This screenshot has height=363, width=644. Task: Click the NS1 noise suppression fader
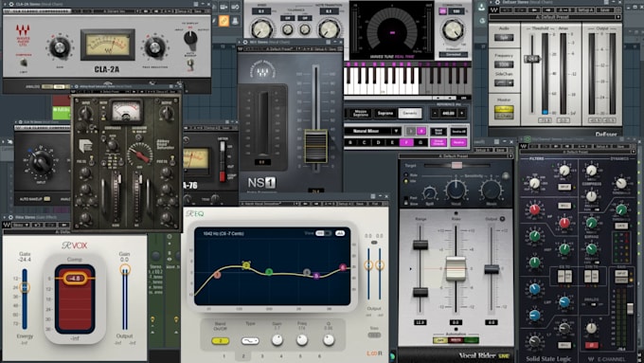coord(315,146)
